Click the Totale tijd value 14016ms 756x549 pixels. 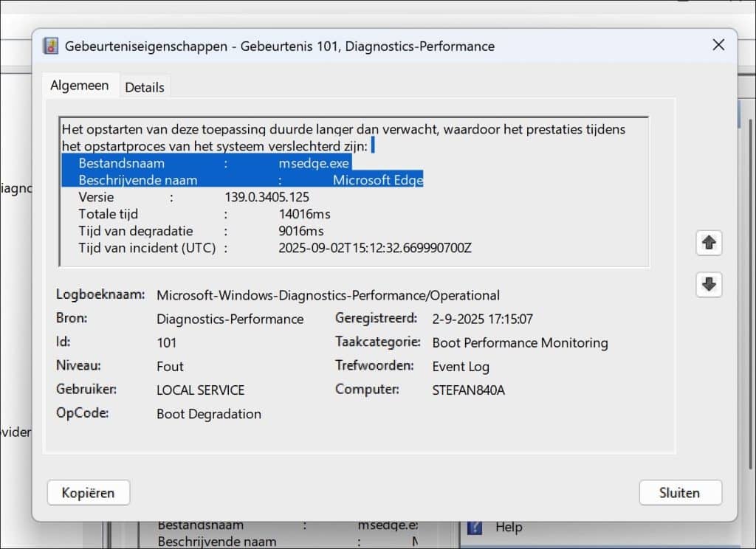pos(304,213)
